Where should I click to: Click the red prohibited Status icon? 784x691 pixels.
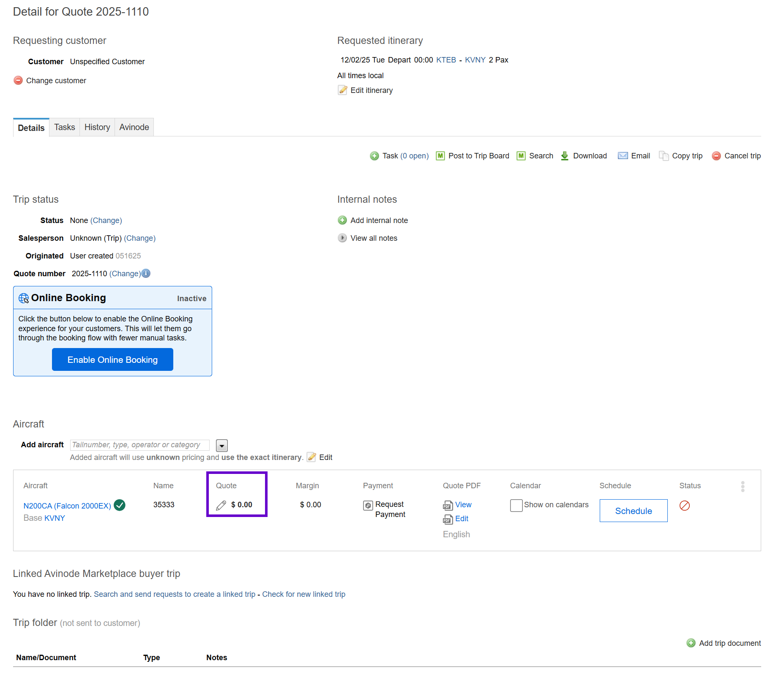pos(685,505)
